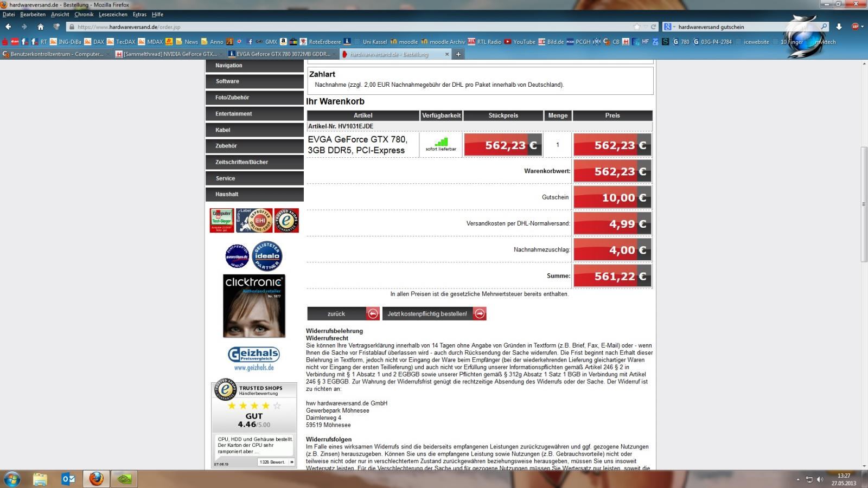Open the address bar history dropdown
Screen dimensions: 868x488
pos(646,27)
